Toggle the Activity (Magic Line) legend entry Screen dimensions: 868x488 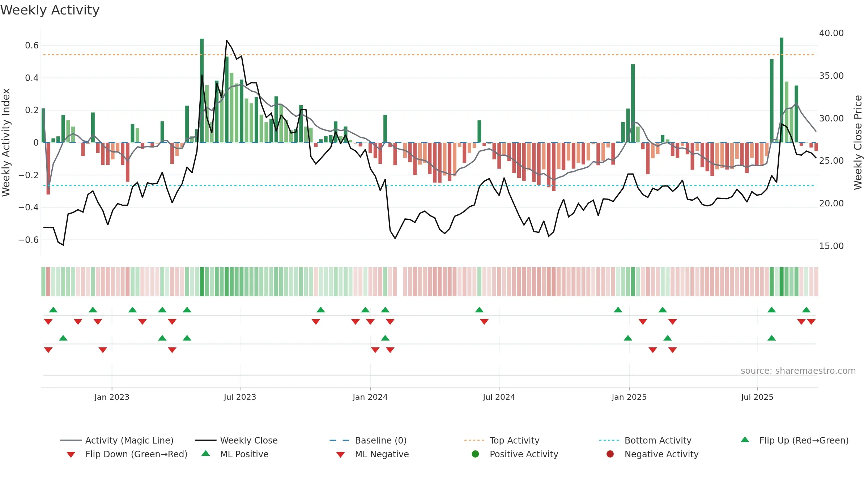click(x=117, y=440)
